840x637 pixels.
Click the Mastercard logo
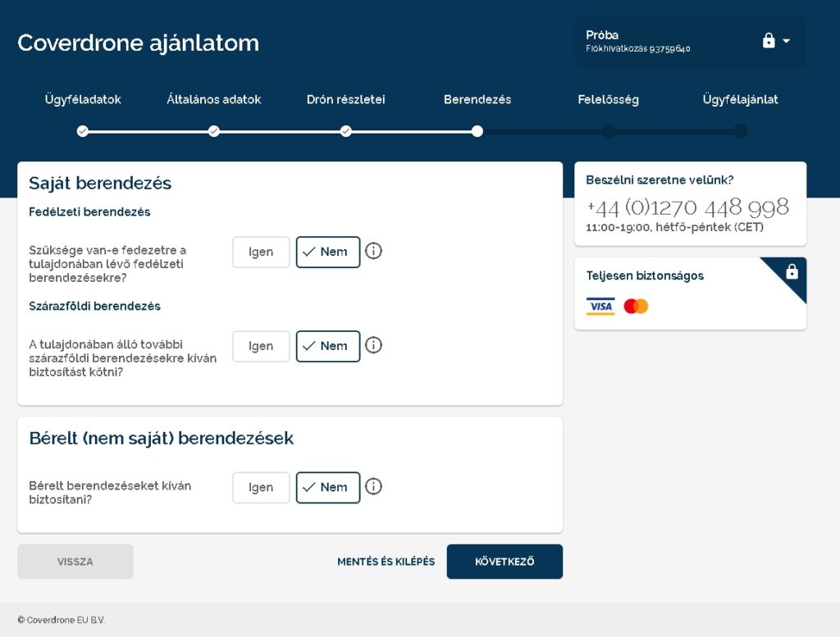pos(636,307)
